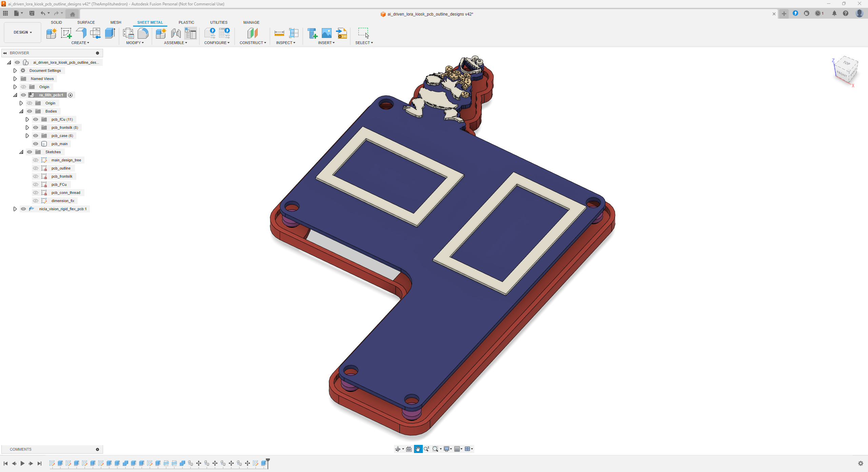Click the Joint tool icon

(176, 33)
